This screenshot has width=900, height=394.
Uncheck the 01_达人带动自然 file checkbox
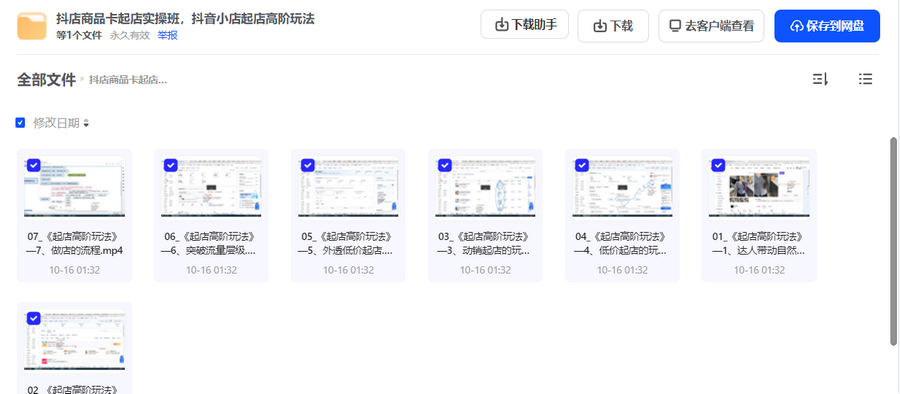coord(719,165)
